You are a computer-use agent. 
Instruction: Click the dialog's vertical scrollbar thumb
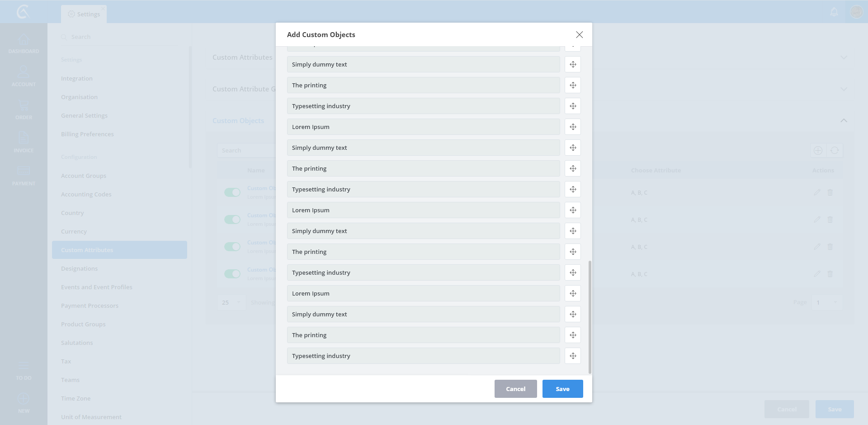[x=590, y=317]
